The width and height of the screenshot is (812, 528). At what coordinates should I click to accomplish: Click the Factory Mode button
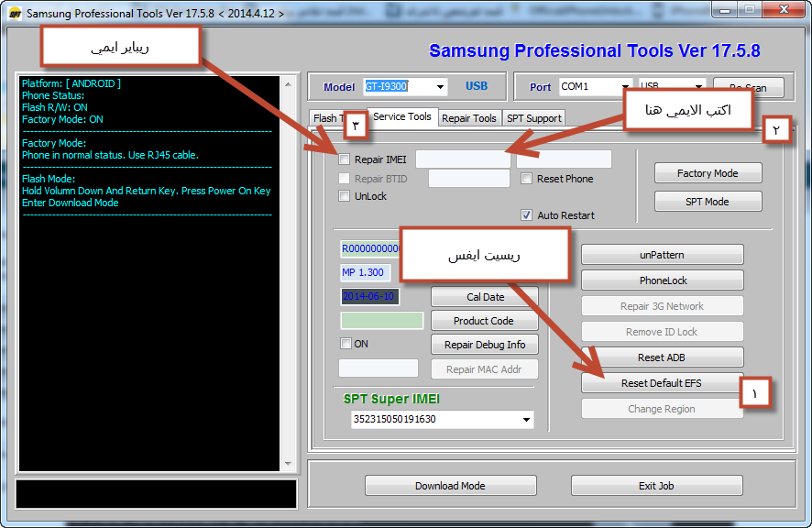(708, 173)
